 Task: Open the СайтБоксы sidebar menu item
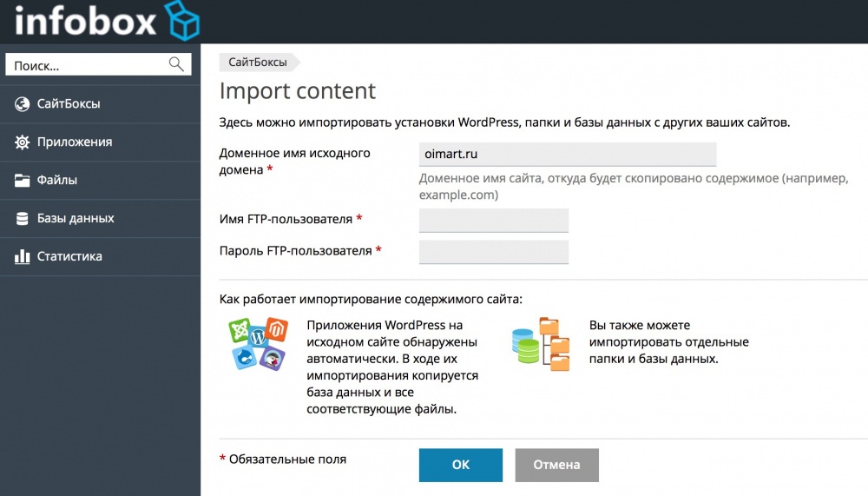69,104
